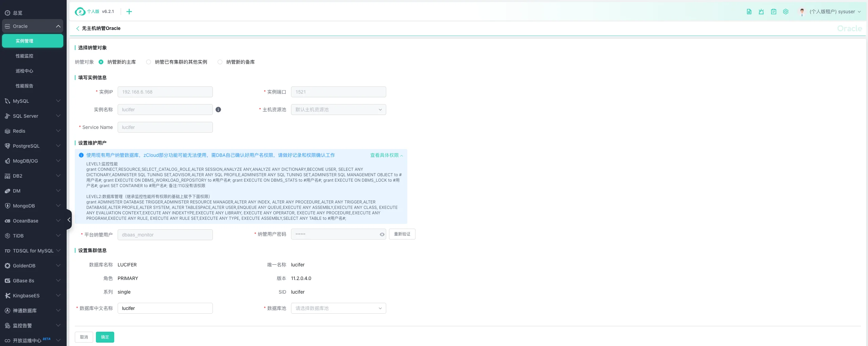This screenshot has width=868, height=346.
Task: Click the back arrow next to 无主机纳管Oracle
Action: [x=78, y=29]
